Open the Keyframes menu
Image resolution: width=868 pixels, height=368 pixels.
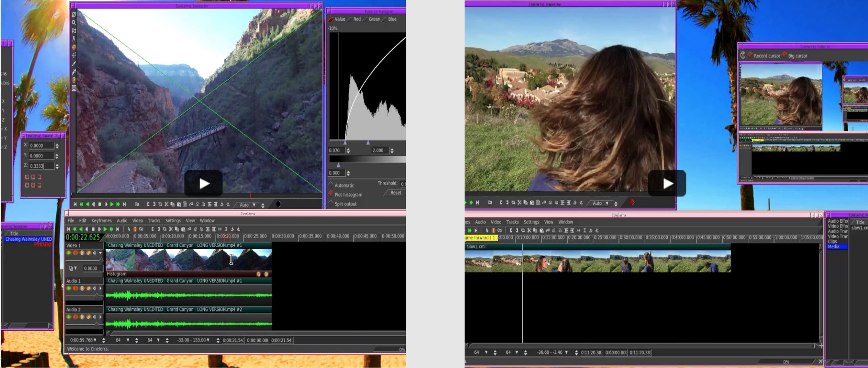click(x=101, y=221)
